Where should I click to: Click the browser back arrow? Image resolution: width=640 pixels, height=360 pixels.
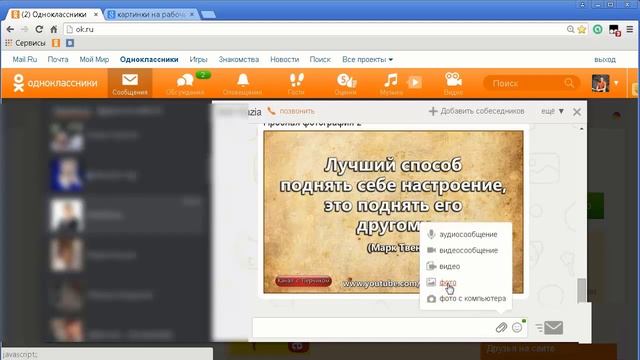coord(10,29)
